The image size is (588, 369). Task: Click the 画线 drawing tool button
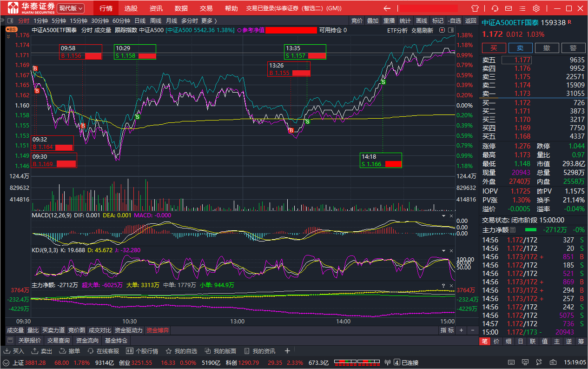(421, 20)
